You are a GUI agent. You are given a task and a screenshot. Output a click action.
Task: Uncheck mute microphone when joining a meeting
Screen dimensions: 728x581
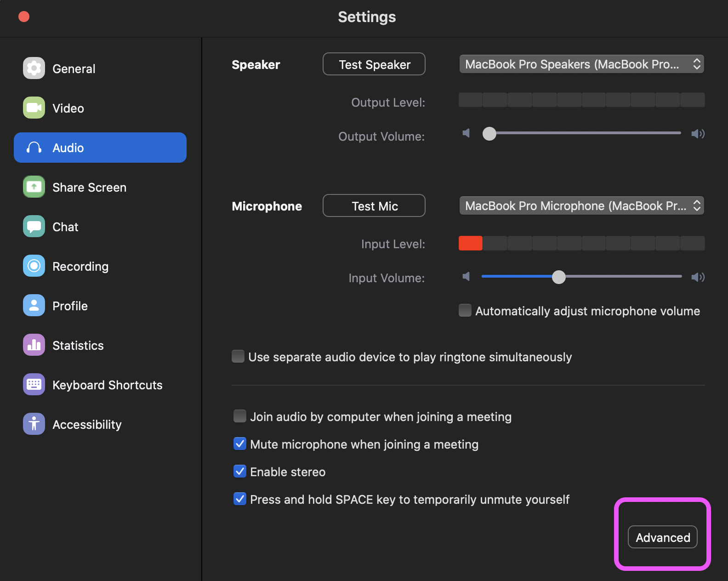tap(240, 444)
